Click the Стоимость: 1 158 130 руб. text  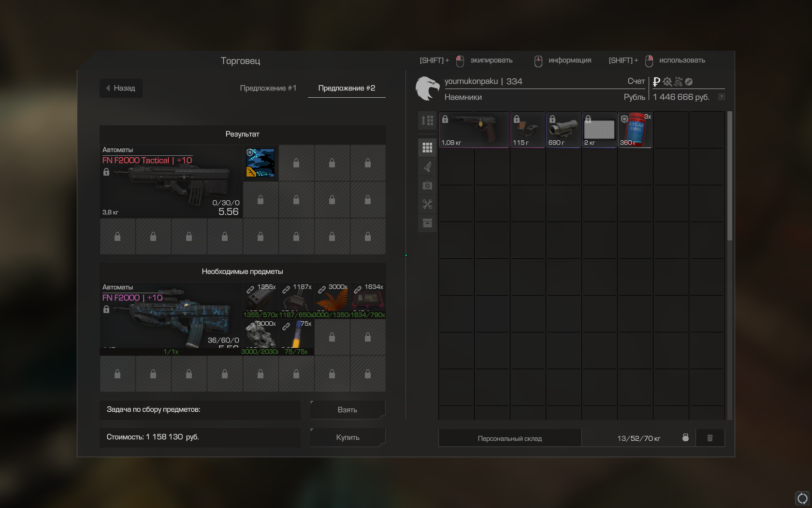pos(153,437)
